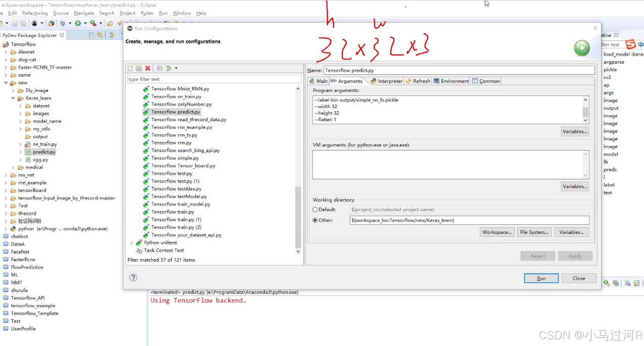The image size is (644, 346).
Task: Open the Navigate menu
Action: click(x=84, y=13)
